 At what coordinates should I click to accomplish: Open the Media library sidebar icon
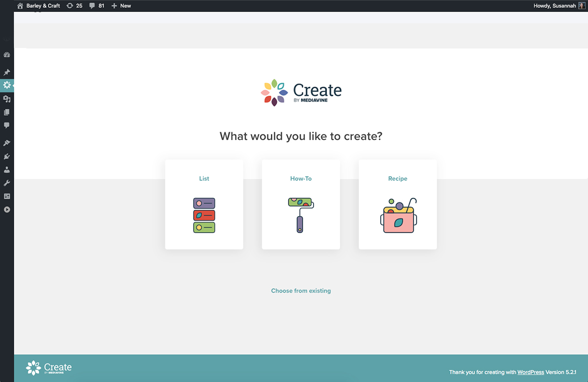click(7, 99)
